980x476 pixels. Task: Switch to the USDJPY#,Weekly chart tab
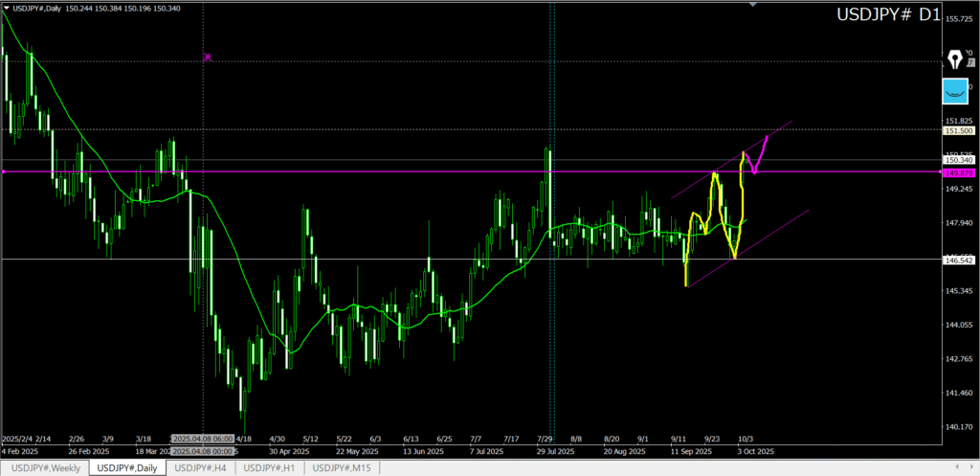click(44, 467)
